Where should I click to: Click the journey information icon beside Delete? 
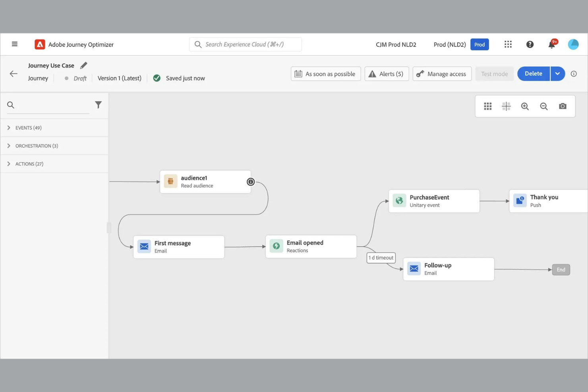coord(573,73)
